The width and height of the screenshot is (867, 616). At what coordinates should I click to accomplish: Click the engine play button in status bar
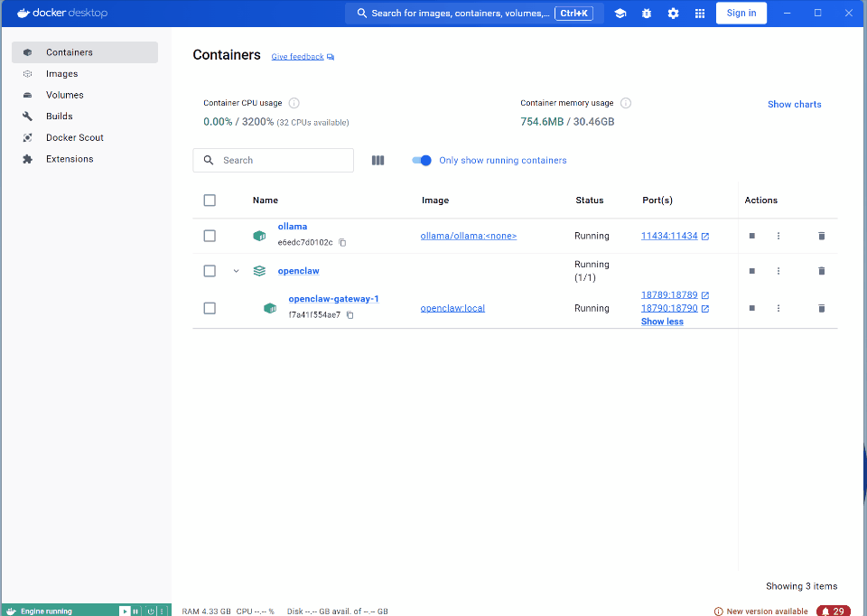125,611
